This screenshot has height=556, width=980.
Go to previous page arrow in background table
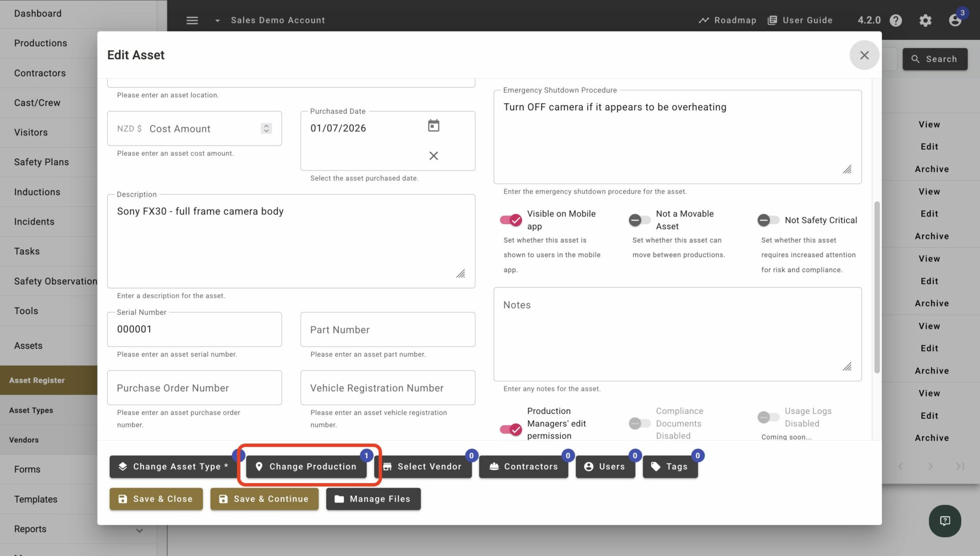(x=900, y=466)
